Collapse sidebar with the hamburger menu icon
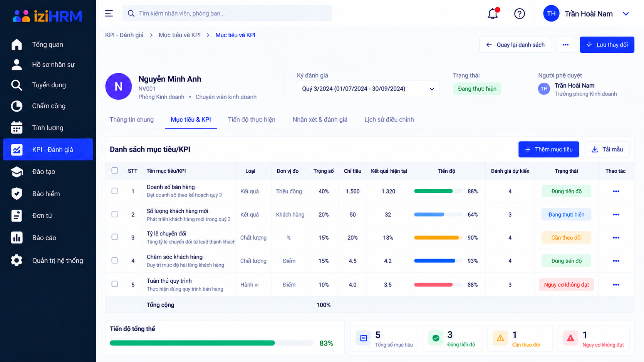This screenshot has width=644, height=362. [x=109, y=13]
